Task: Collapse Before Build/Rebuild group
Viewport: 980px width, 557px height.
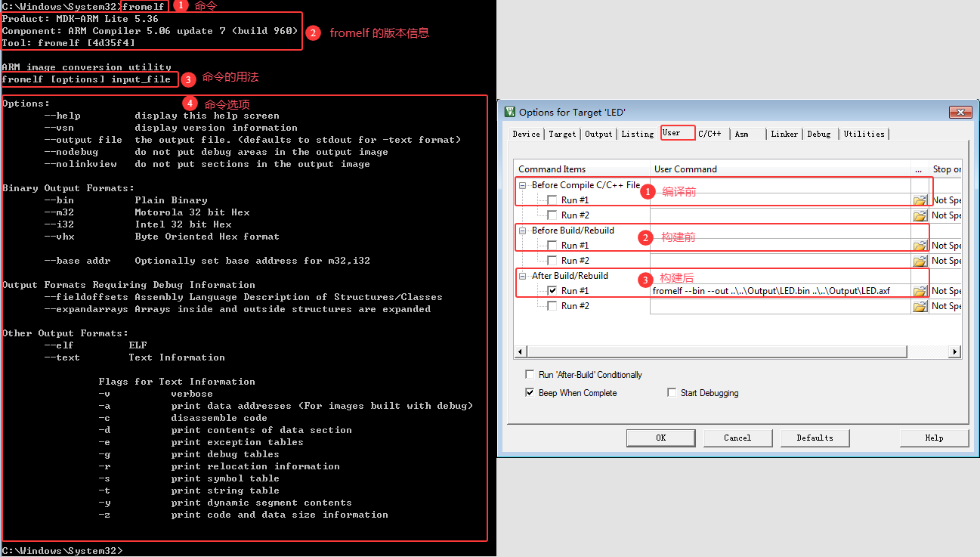Action: 523,231
